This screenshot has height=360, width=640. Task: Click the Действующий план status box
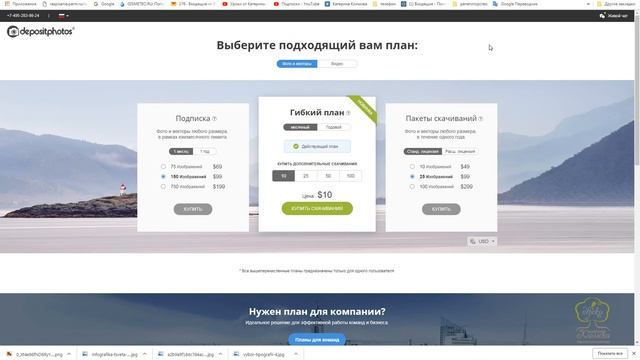(x=317, y=146)
